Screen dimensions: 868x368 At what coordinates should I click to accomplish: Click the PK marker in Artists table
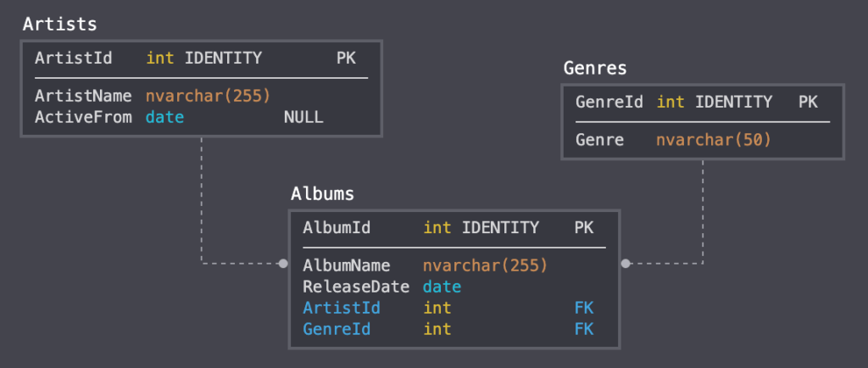click(x=346, y=59)
